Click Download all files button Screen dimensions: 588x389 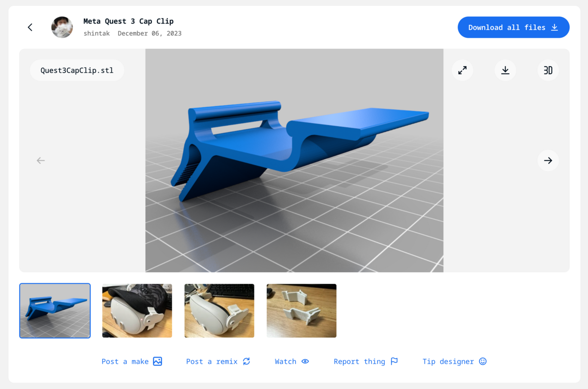tap(514, 27)
